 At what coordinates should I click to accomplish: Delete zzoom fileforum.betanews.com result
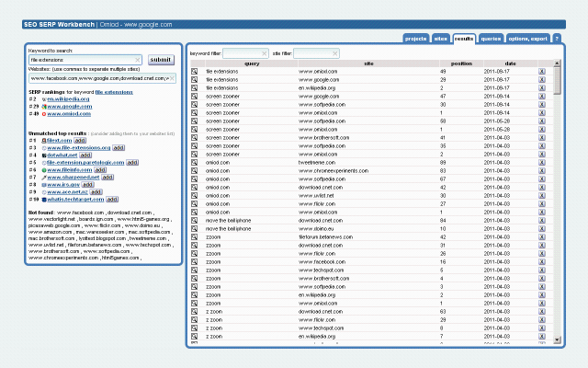tap(542, 237)
